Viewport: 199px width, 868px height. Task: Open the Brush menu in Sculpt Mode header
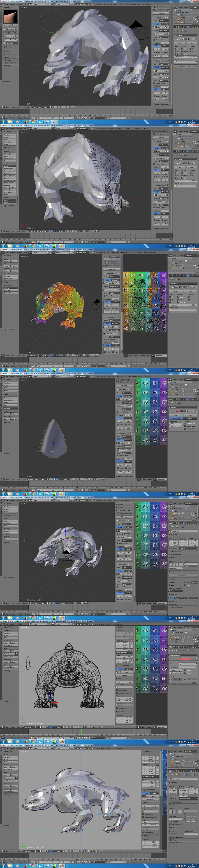tap(19, 107)
